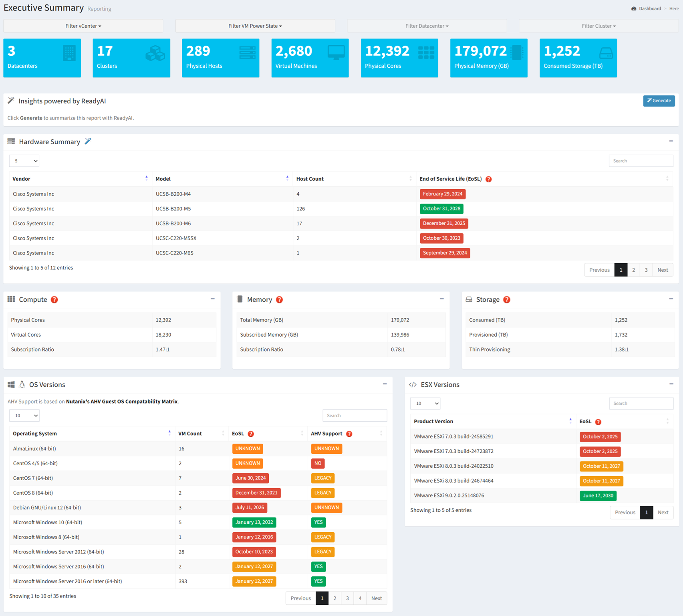Open the Hardware Summary page size selector
The image size is (683, 616).
click(24, 161)
